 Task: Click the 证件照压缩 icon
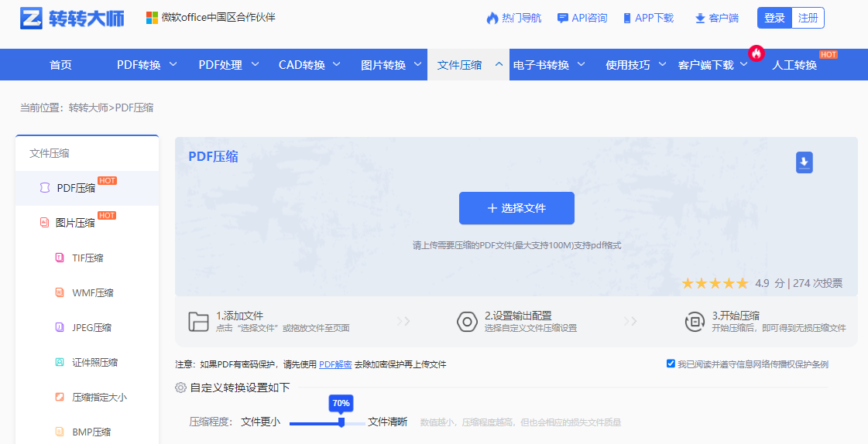[60, 362]
